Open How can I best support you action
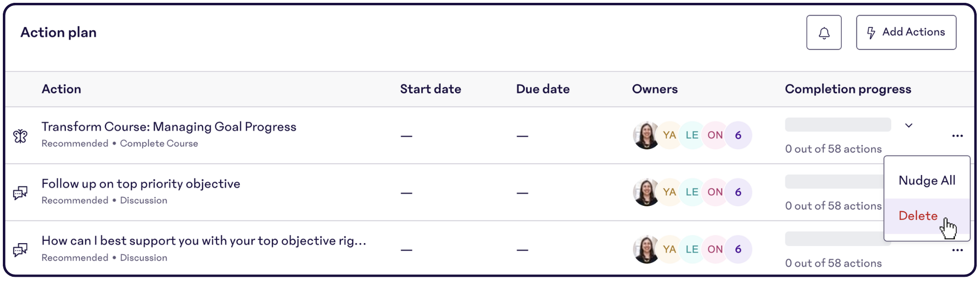Screen dimensions: 980x281 click(204, 241)
